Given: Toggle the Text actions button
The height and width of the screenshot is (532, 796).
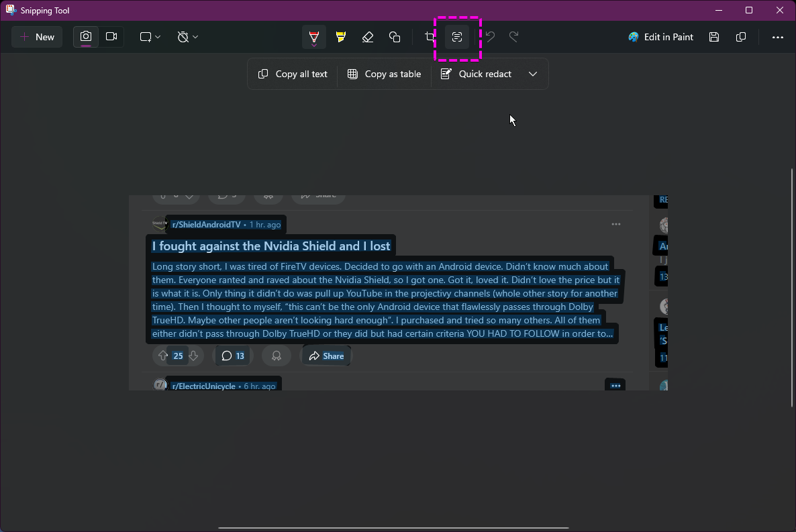Looking at the screenshot, I should click(x=457, y=37).
